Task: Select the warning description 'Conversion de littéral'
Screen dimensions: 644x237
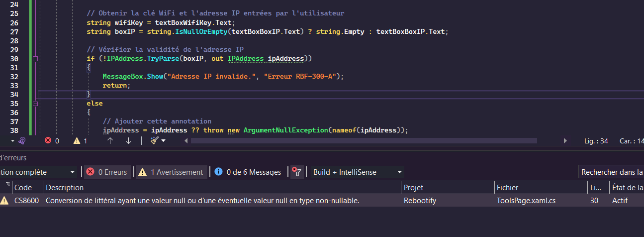Action: point(202,201)
